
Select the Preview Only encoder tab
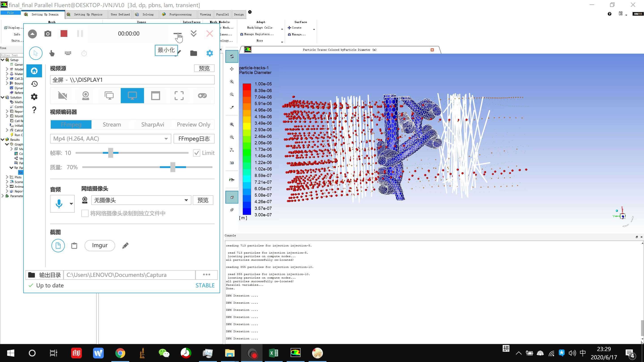click(x=193, y=124)
